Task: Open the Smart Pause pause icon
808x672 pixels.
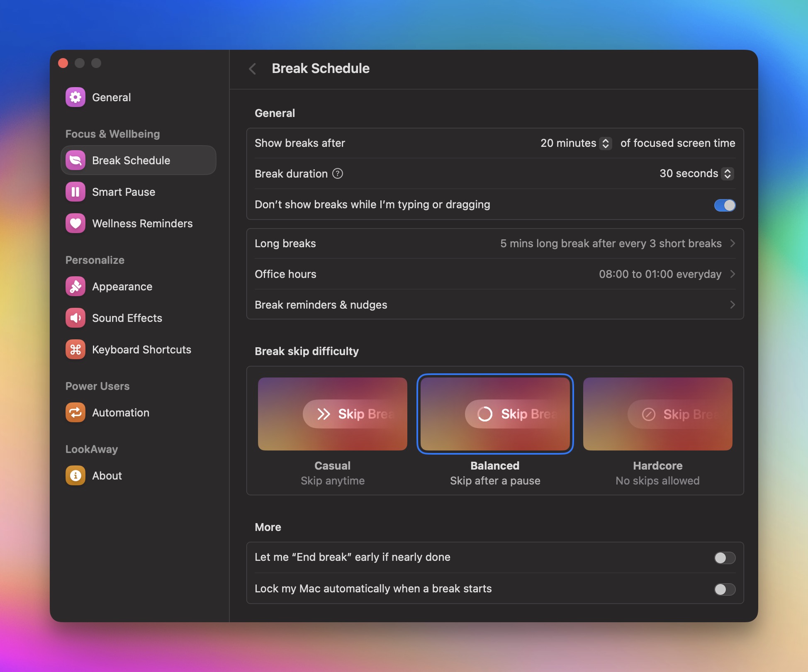Action: click(75, 192)
